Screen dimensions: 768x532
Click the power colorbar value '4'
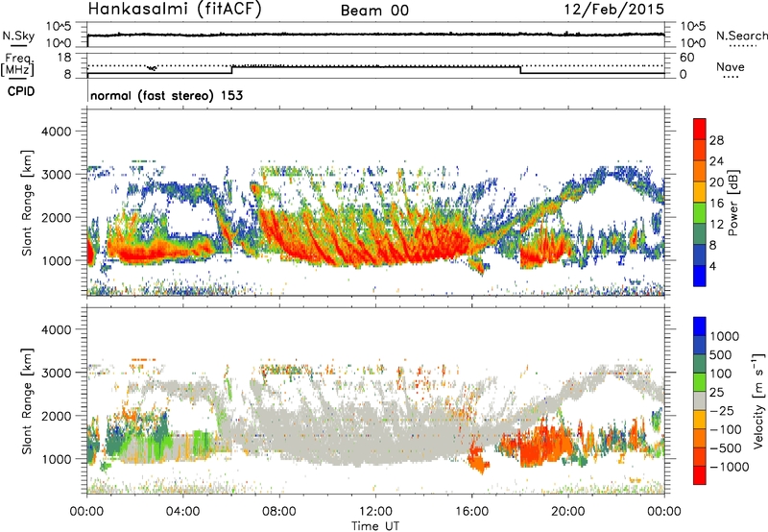[713, 266]
